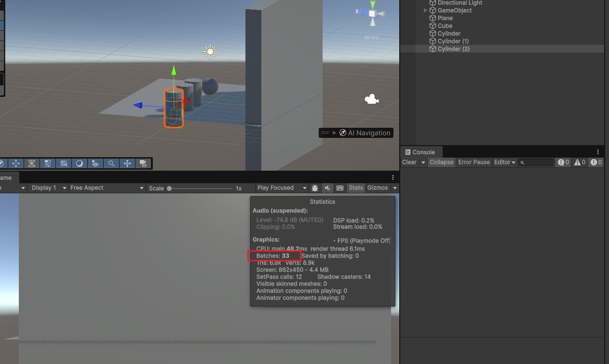
Task: Click the keyboard shortcuts icon in Game view
Action: [340, 188]
